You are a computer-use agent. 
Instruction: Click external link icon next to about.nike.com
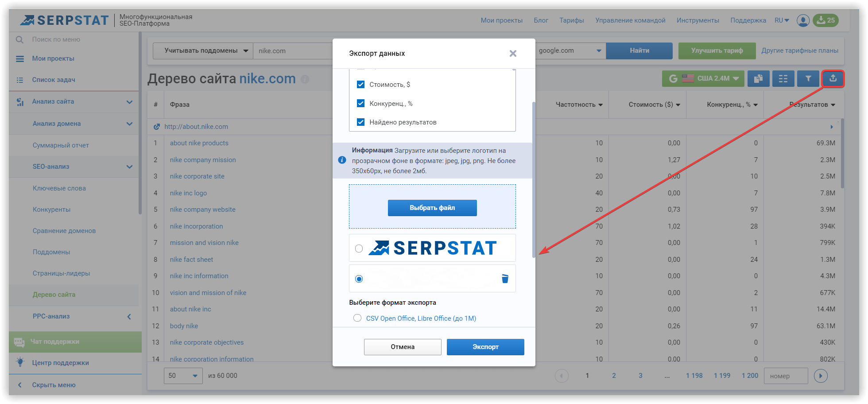coord(156,127)
